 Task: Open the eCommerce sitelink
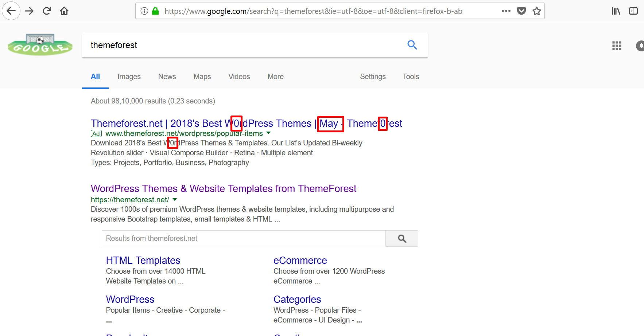(300, 260)
